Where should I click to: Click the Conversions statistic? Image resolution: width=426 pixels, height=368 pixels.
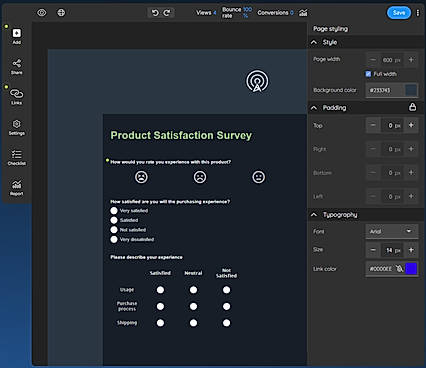point(275,13)
